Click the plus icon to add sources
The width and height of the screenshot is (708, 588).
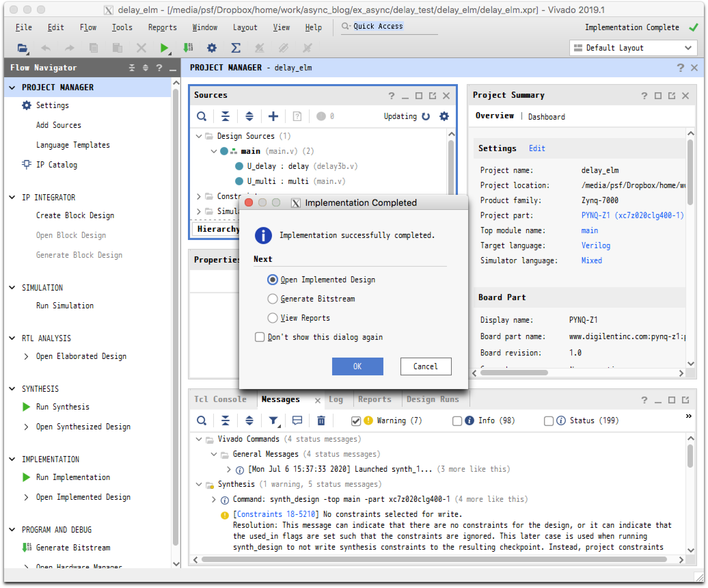click(273, 117)
